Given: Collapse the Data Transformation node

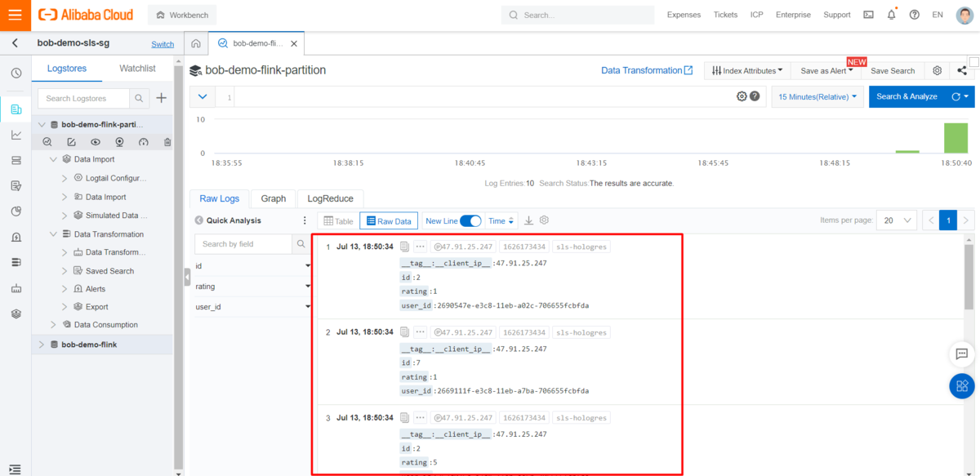Looking at the screenshot, I should pos(54,234).
